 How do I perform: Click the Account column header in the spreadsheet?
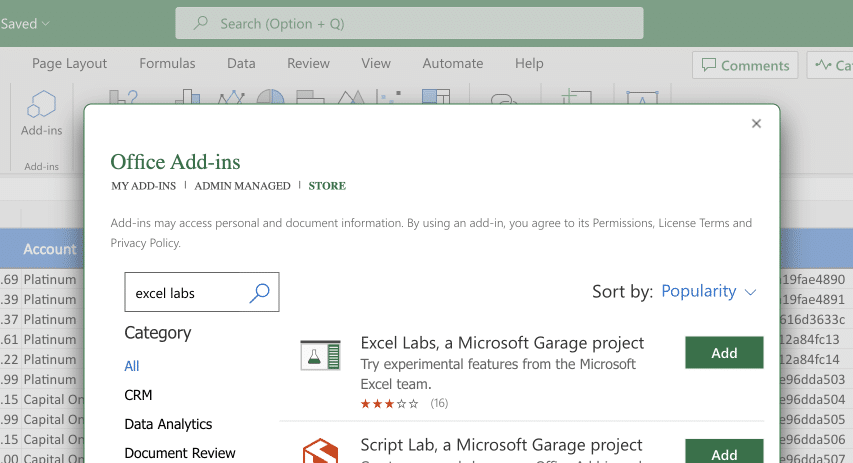[x=50, y=249]
